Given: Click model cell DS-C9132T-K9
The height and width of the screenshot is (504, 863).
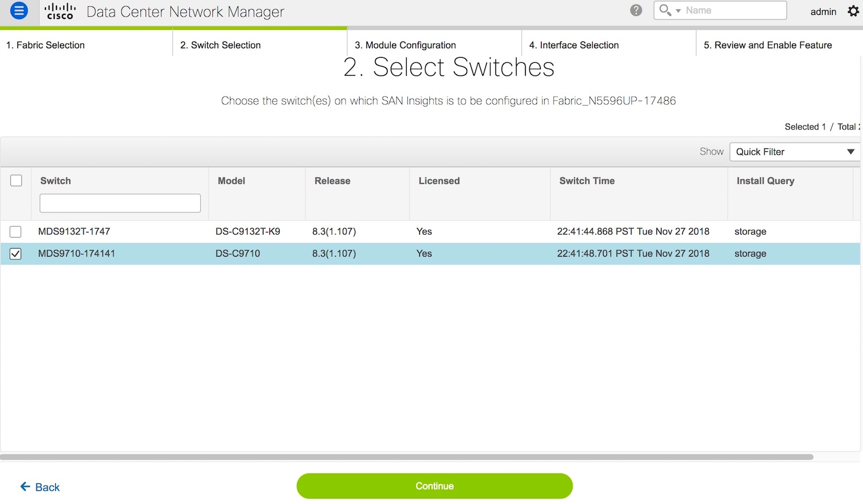Looking at the screenshot, I should pyautogui.click(x=248, y=231).
